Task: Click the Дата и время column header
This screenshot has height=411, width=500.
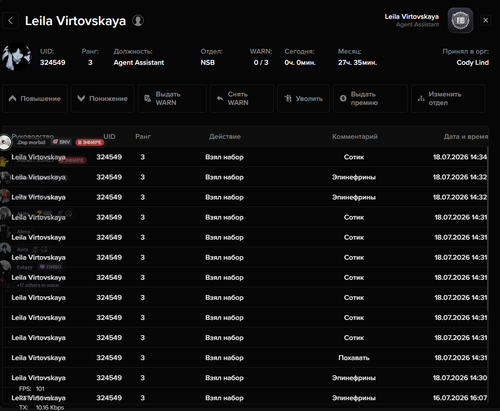Action: coord(466,137)
